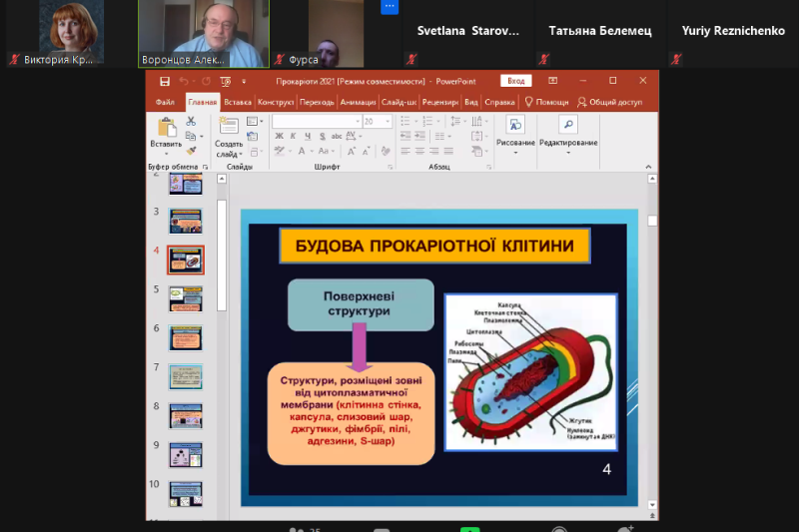
Task: Open Zoom's blue three-dots options button
Action: coord(390,6)
